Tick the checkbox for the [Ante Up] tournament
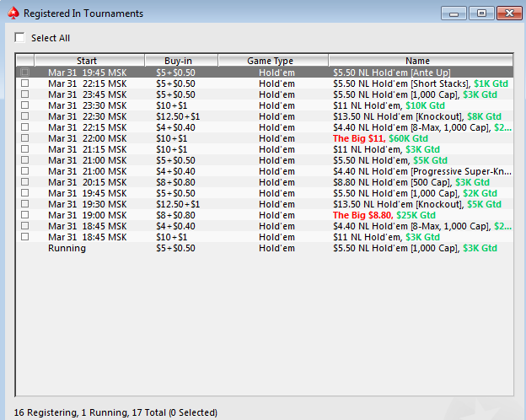526x420 pixels. 24,73
